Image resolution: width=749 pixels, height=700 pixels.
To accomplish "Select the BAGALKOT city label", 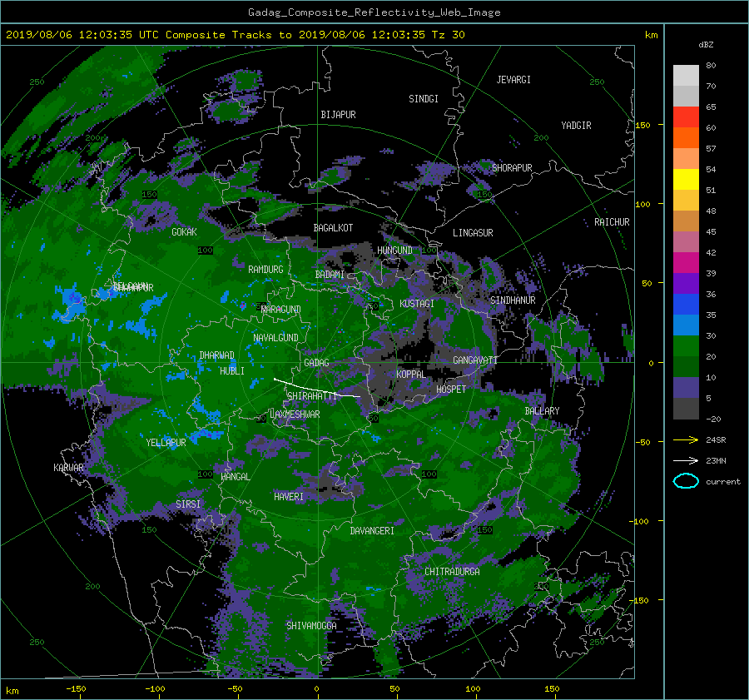I will point(333,228).
